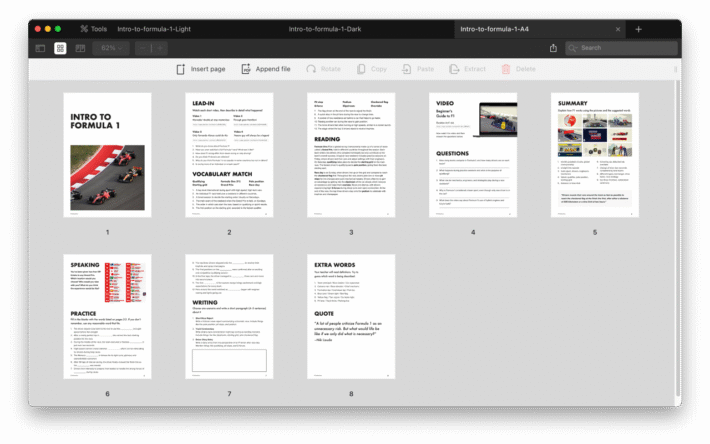Select page 6 Speaking thumbnail
This screenshot has width=710, height=444.
pos(107,316)
